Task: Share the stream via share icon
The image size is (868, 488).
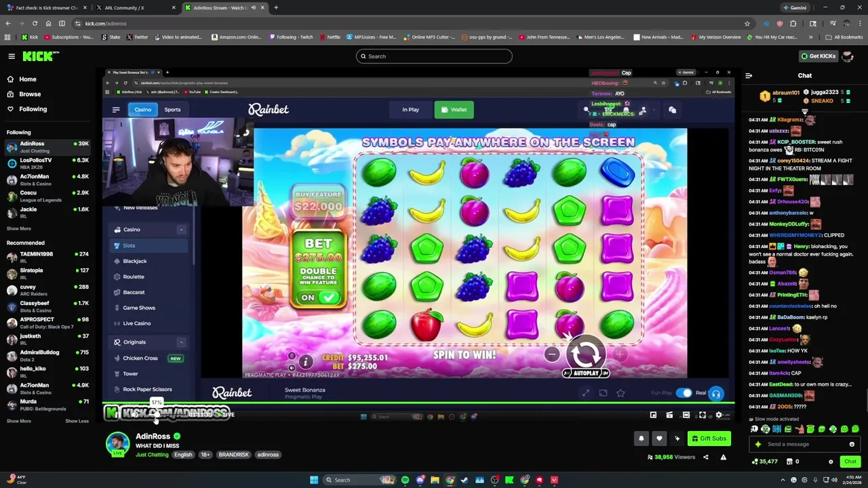Action: coord(705,457)
